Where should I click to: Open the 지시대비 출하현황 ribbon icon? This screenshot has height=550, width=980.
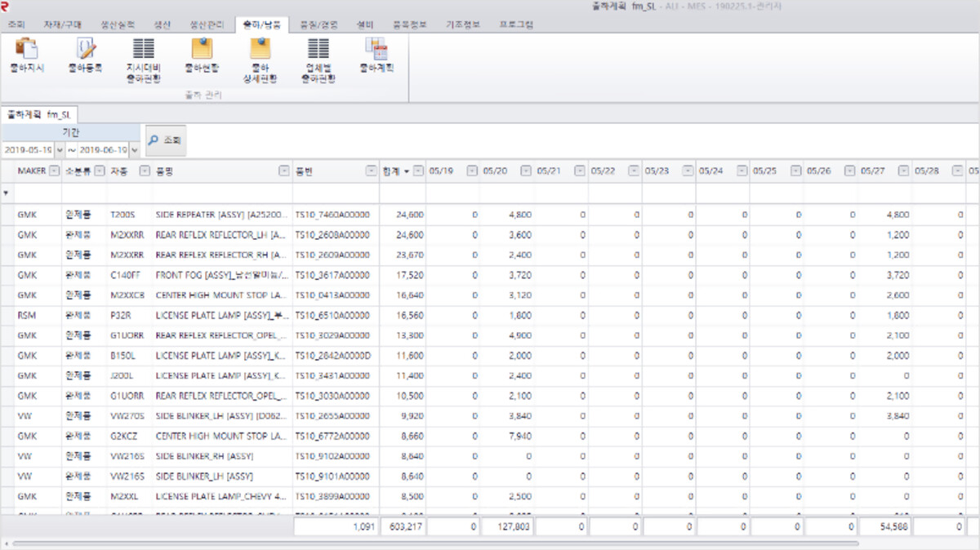144,61
